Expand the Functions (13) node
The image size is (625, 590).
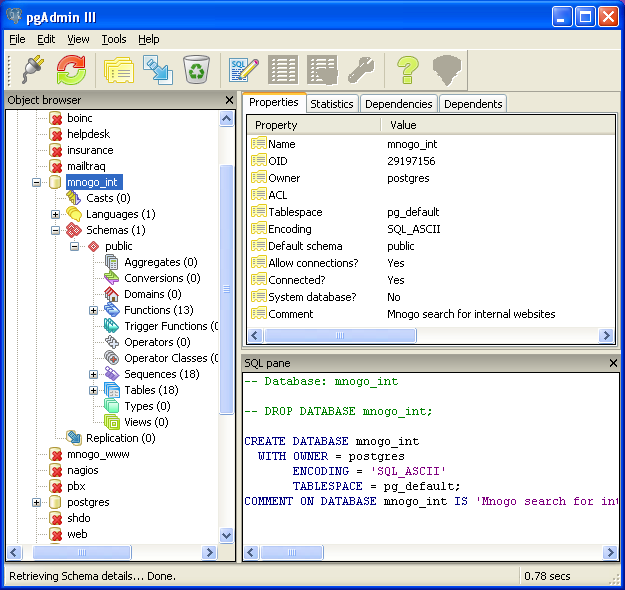93,310
